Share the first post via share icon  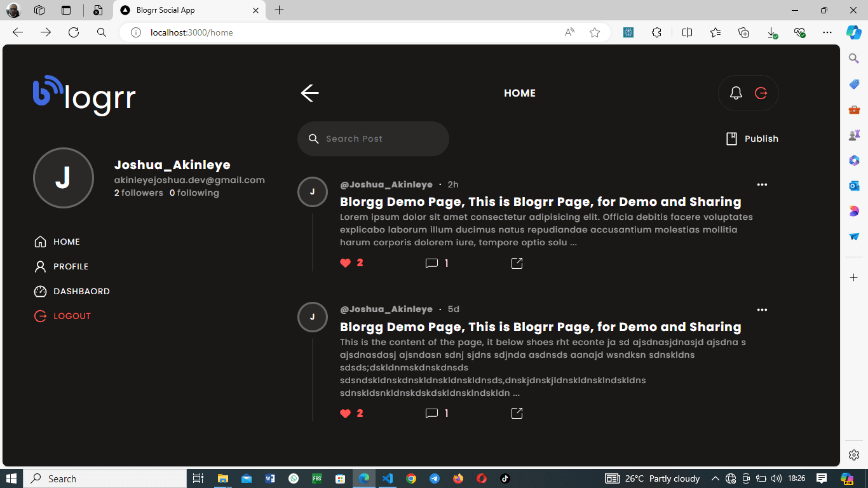click(517, 263)
